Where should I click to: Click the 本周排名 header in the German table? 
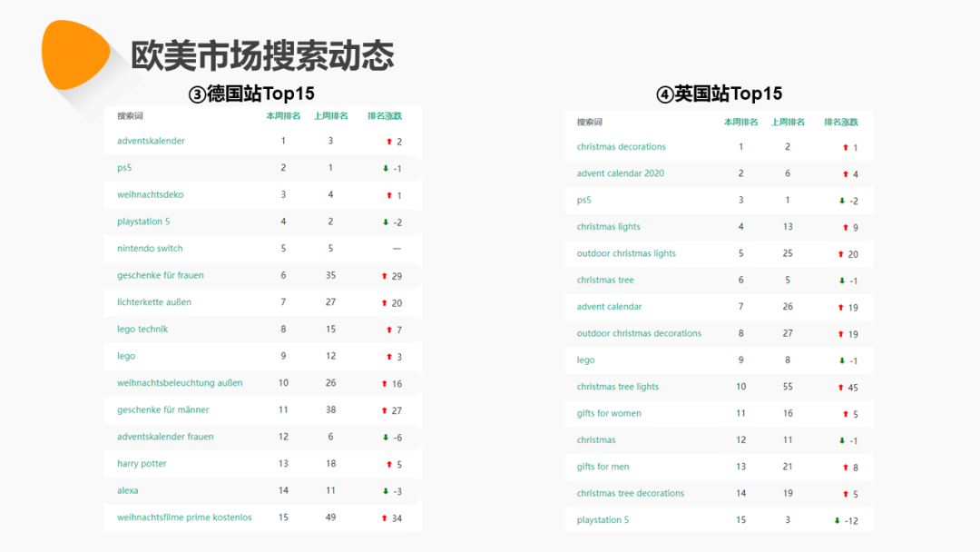[283, 115]
